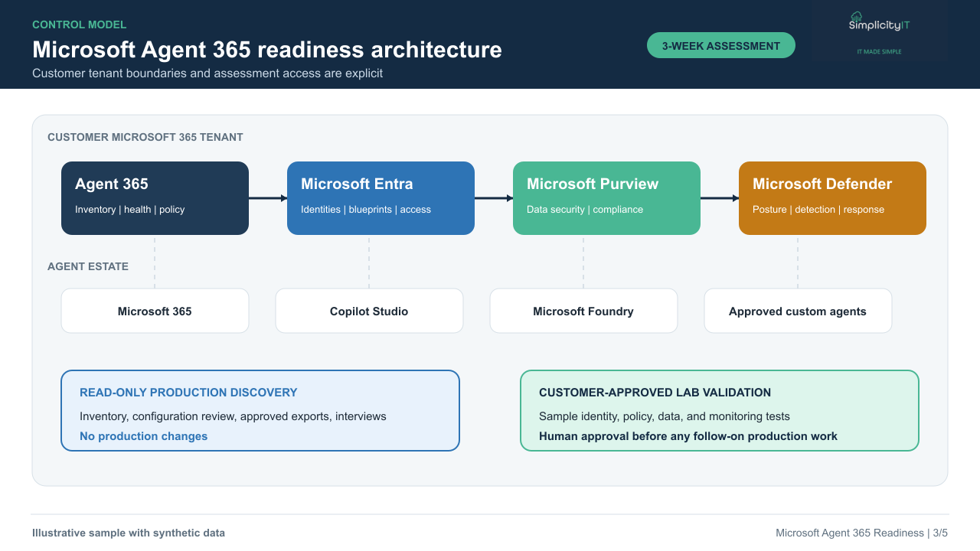Click 'Inventory | health | policy' text
This screenshot has height=551, width=980.
coord(130,210)
